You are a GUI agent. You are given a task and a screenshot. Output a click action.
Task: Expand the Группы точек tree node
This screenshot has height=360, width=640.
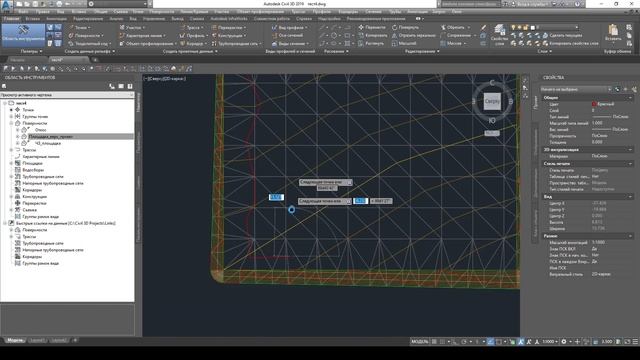click(11, 117)
